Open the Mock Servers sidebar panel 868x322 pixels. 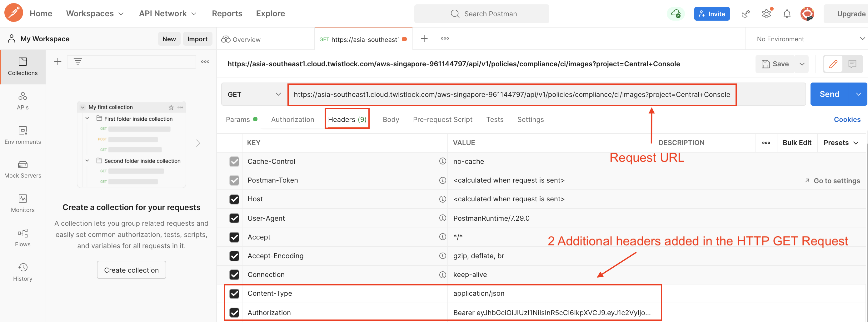(22, 169)
